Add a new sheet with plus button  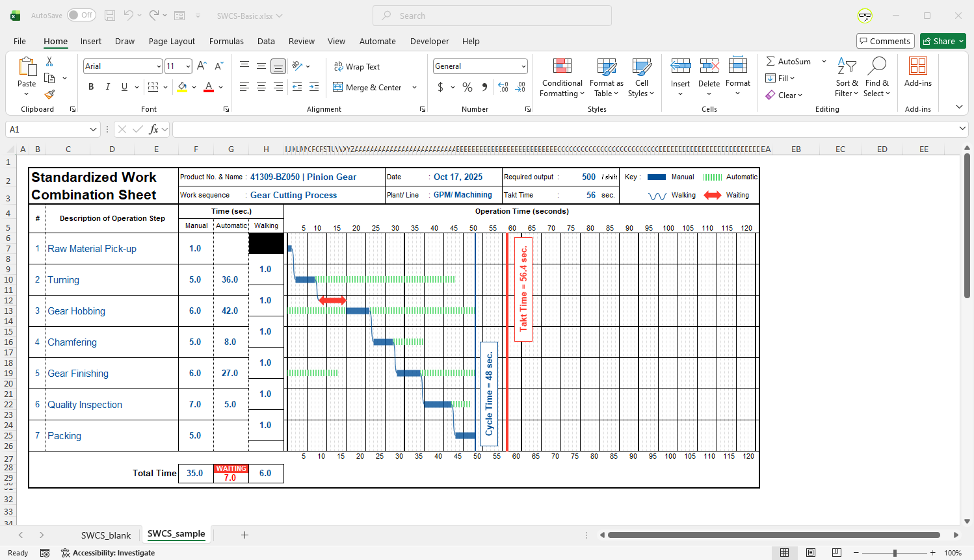(x=244, y=535)
